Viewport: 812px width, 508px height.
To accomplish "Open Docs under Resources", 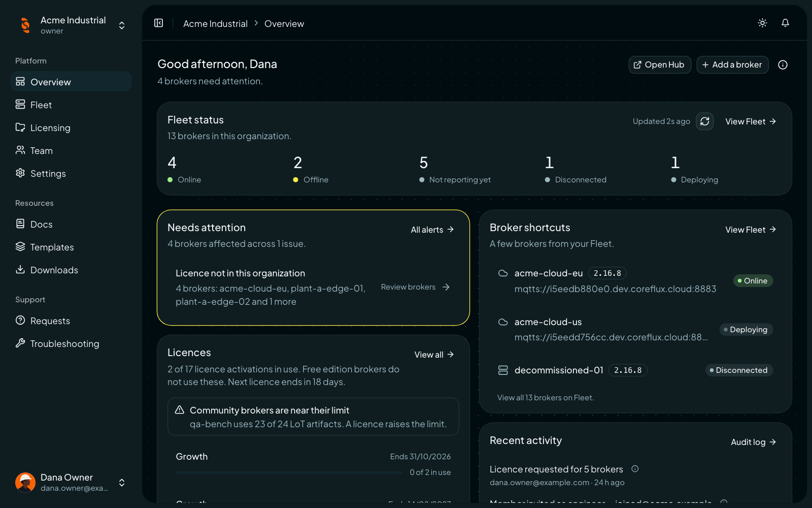I will pos(71,224).
